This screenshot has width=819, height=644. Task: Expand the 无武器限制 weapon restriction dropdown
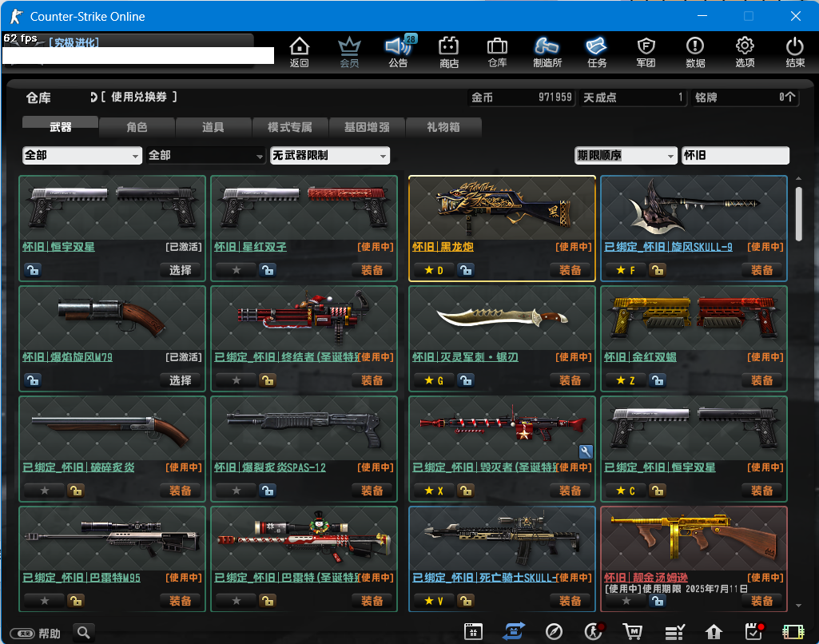(330, 155)
